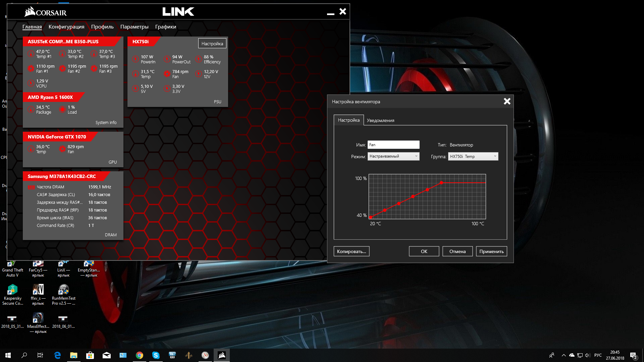Click the HX750i PSU Fan icon
Screen dimensions: 644x362
[167, 74]
